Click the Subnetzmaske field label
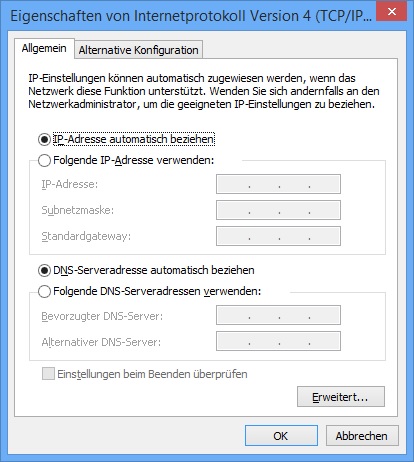Image resolution: width=414 pixels, height=462 pixels. [x=78, y=210]
